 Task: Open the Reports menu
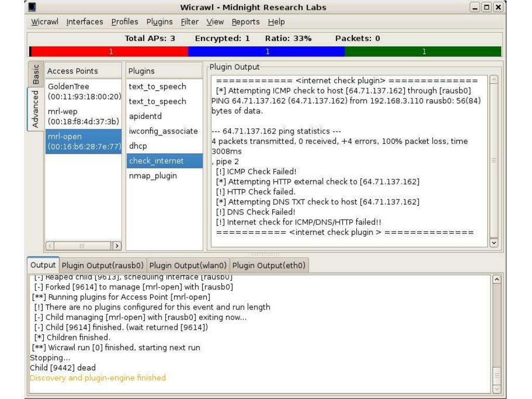coord(246,22)
